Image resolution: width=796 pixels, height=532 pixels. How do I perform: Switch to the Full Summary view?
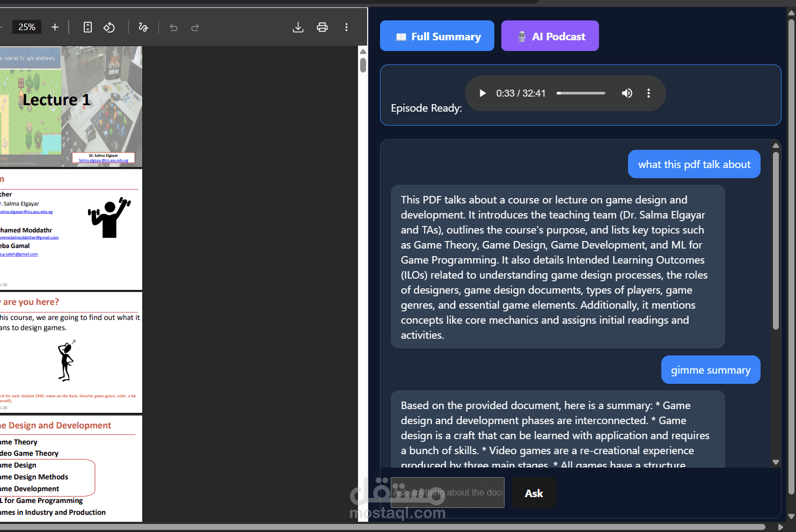point(437,35)
